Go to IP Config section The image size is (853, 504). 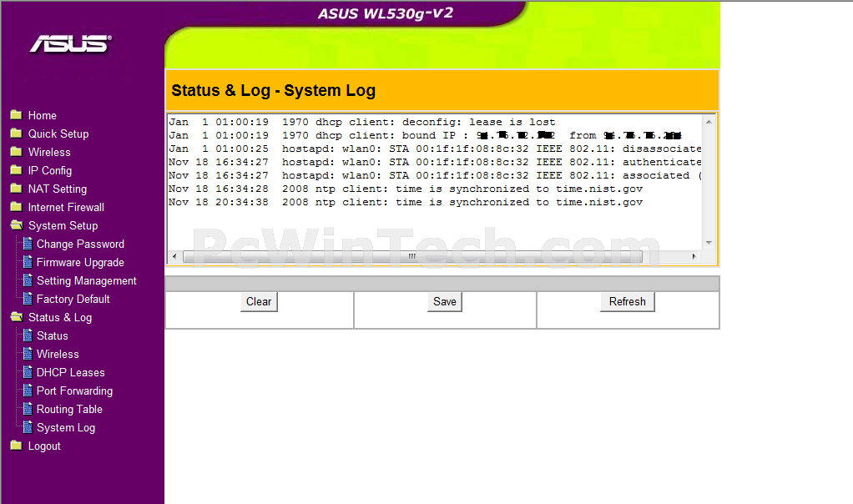[50, 171]
